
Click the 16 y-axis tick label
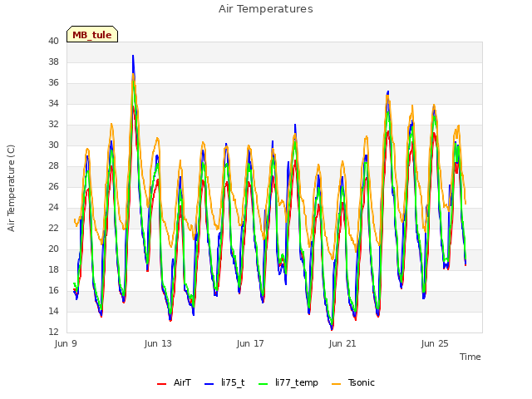[53, 290]
